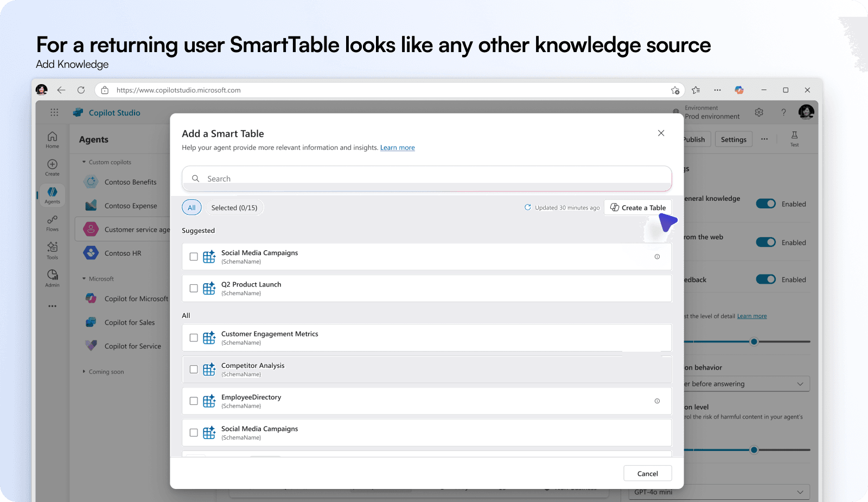Adjust the harmful content moderation slider handle

(754, 449)
